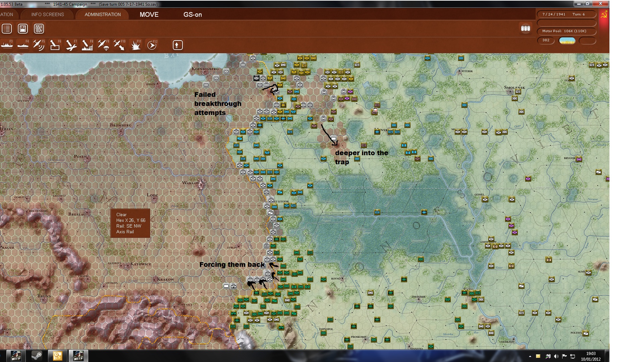Activate the F7 bomb airfield mode
Image resolution: width=644 pixels, height=362 pixels.
[71, 45]
